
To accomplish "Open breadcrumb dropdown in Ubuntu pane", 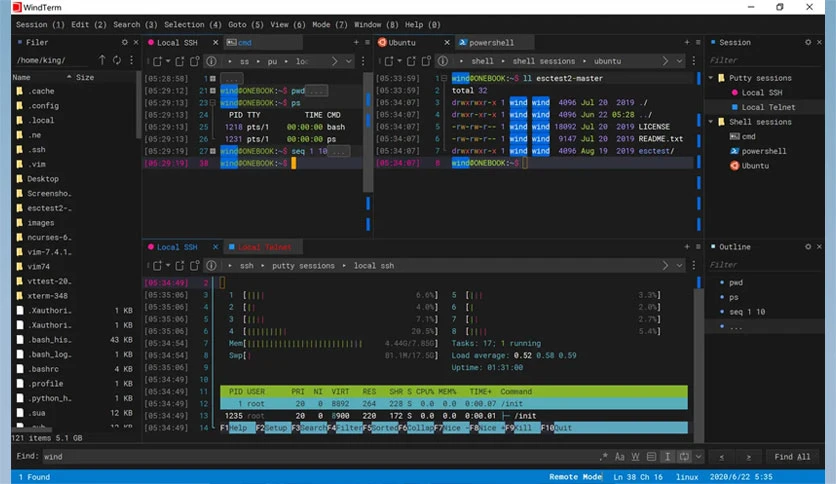I will (x=679, y=61).
